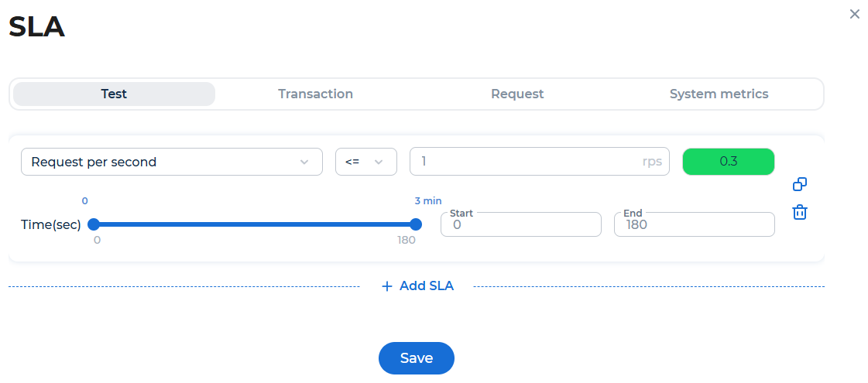
Task: Click the duplicate SLA copy icon
Action: click(x=799, y=184)
